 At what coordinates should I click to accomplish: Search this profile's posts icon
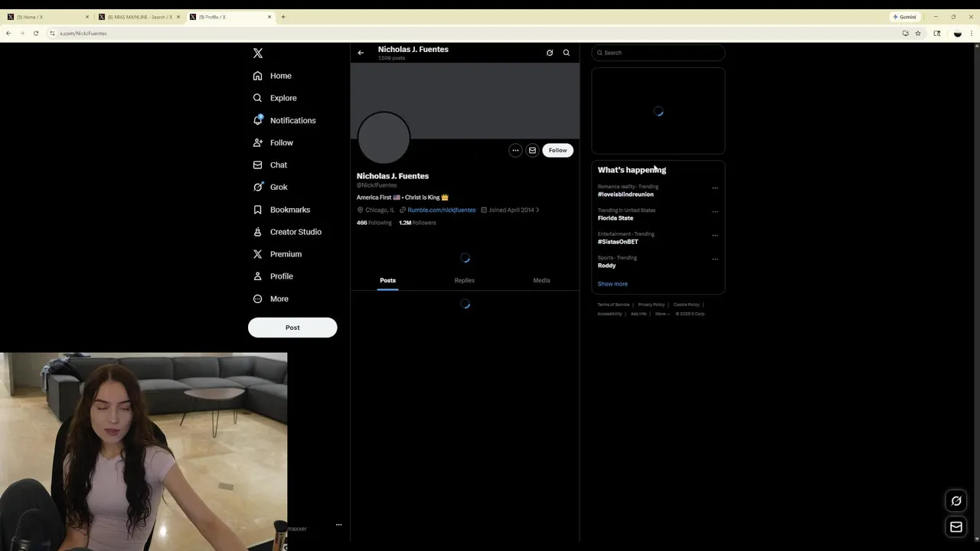pyautogui.click(x=567, y=53)
